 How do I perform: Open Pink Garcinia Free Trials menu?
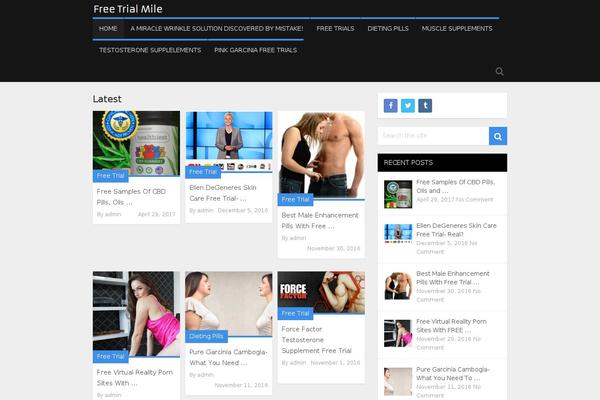(256, 50)
